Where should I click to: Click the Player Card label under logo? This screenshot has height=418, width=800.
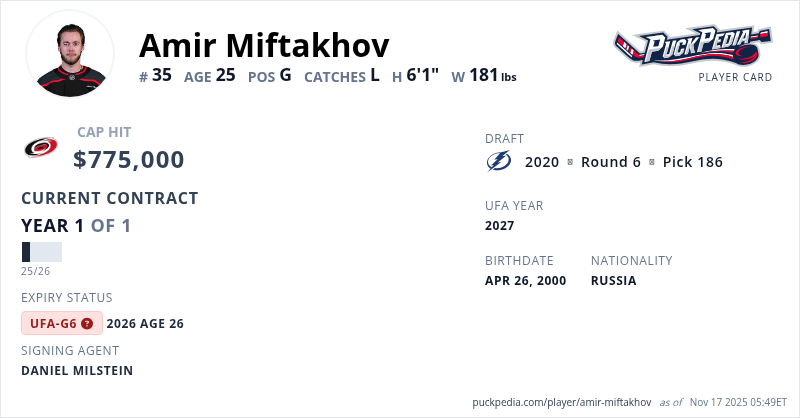coord(735,77)
